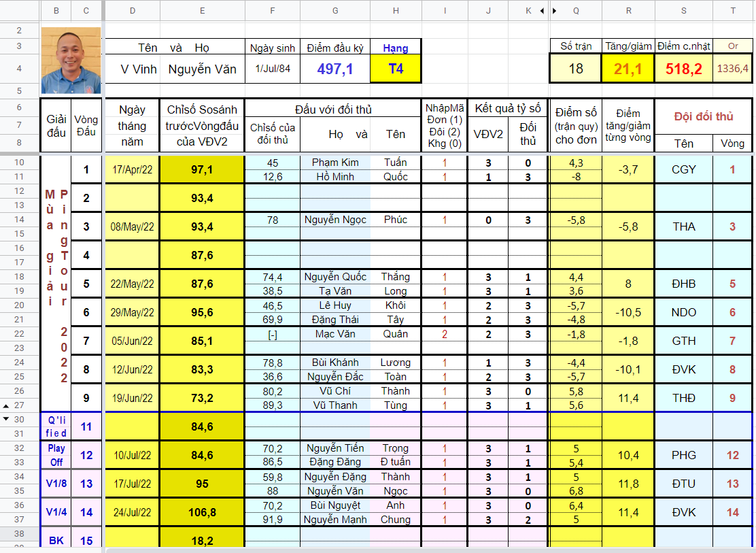This screenshot has width=756, height=553.
Task: Select date cell 17/Apr/22
Action: pyautogui.click(x=132, y=169)
